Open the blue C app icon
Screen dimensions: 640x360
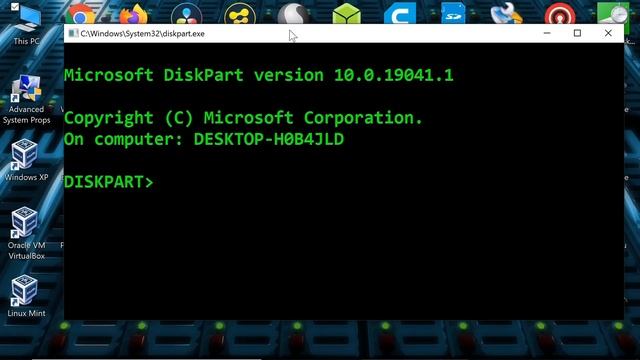[x=400, y=14]
